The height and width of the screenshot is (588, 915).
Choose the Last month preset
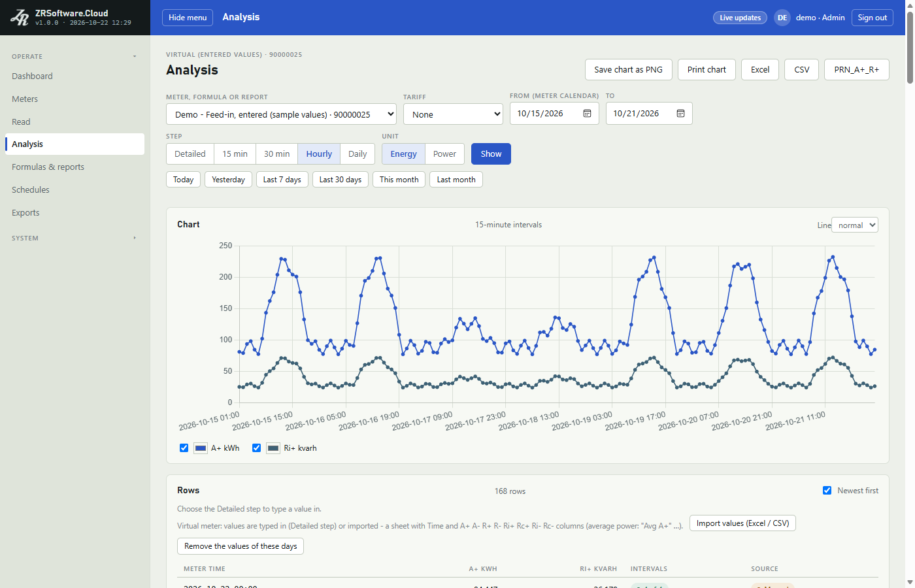coord(456,180)
